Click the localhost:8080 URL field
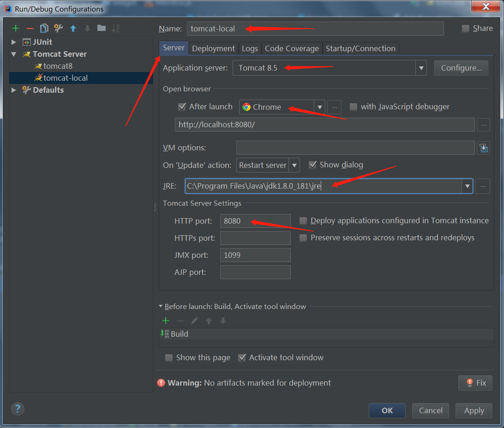504x428 pixels. 324,125
